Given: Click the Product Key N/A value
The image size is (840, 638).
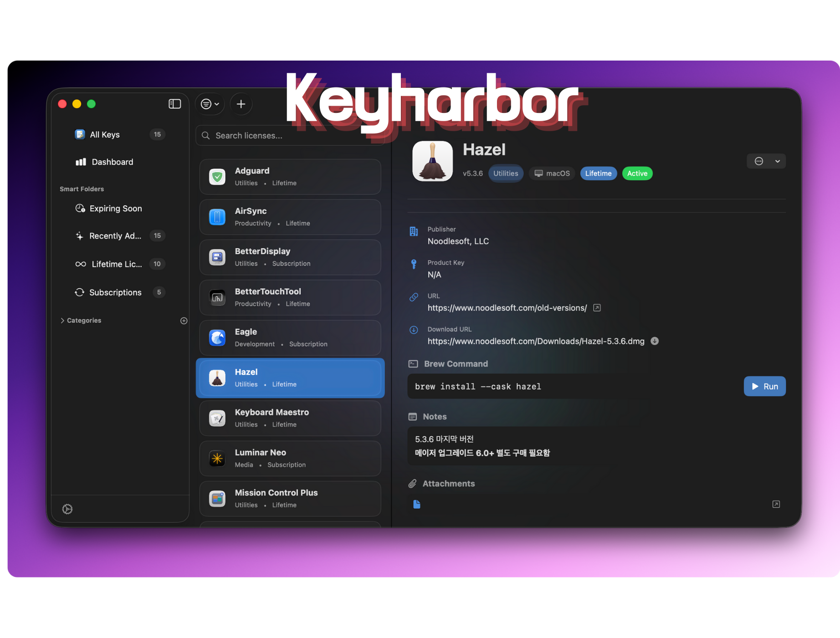Looking at the screenshot, I should pyautogui.click(x=434, y=275).
